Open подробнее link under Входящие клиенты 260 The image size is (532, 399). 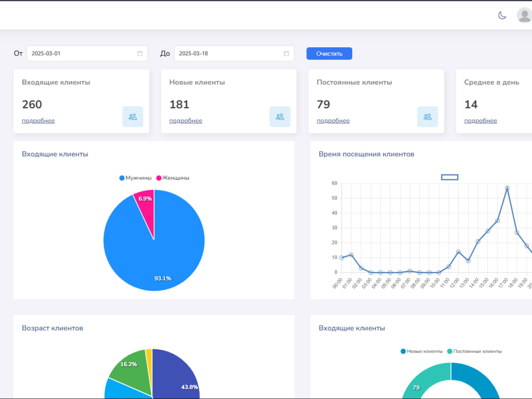[38, 121]
